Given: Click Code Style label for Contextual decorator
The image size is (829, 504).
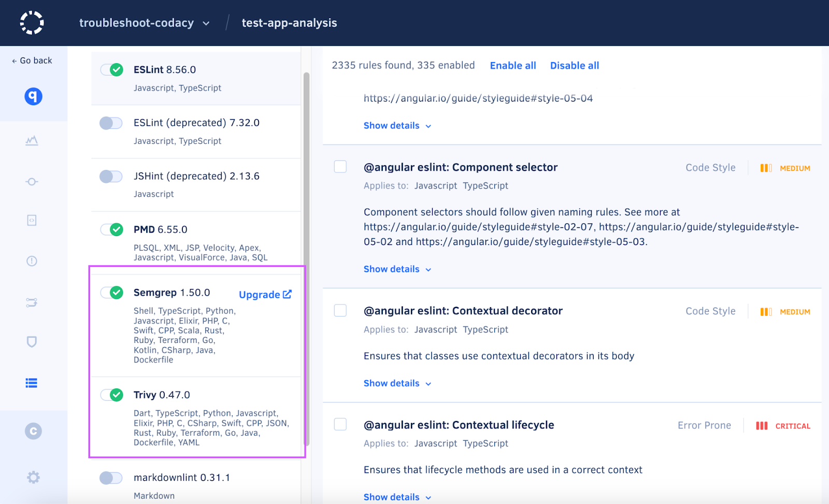Looking at the screenshot, I should click(710, 311).
